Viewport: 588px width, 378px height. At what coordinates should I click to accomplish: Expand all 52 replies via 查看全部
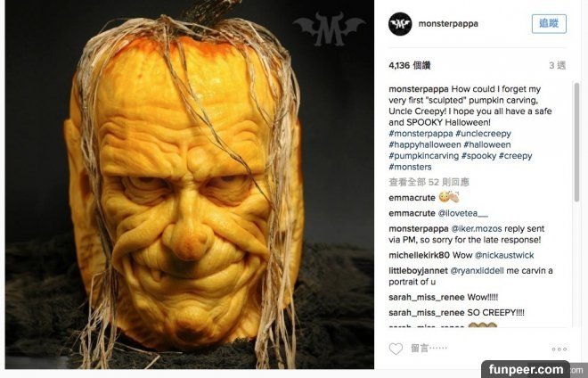tap(429, 182)
